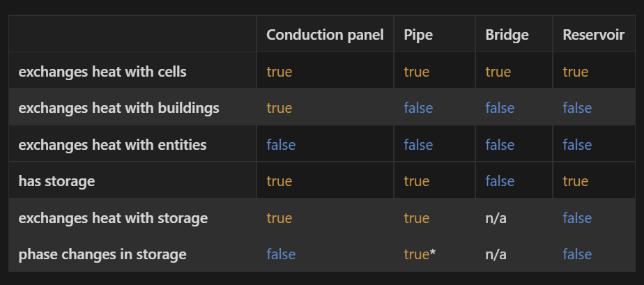
Task: Click the "exchanges heat with entities" row label
Action: [x=112, y=145]
